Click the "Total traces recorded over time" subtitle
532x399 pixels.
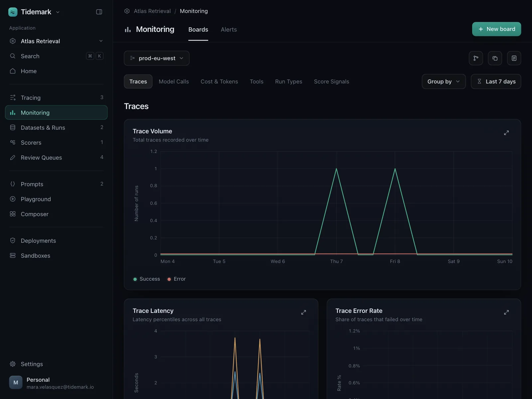171,140
